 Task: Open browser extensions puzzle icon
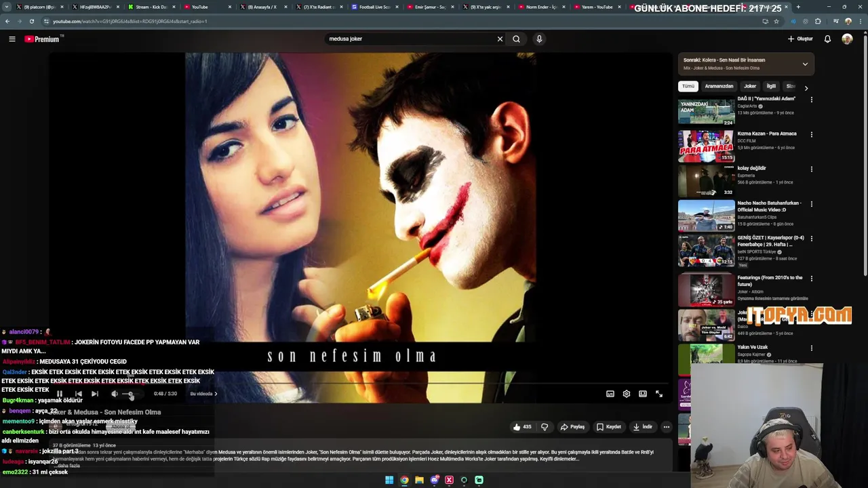[818, 21]
